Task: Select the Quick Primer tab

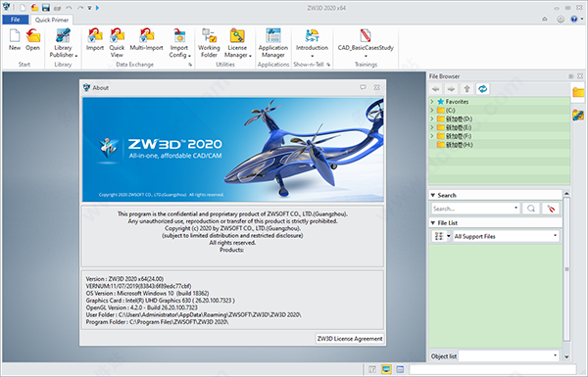Action: tap(52, 20)
